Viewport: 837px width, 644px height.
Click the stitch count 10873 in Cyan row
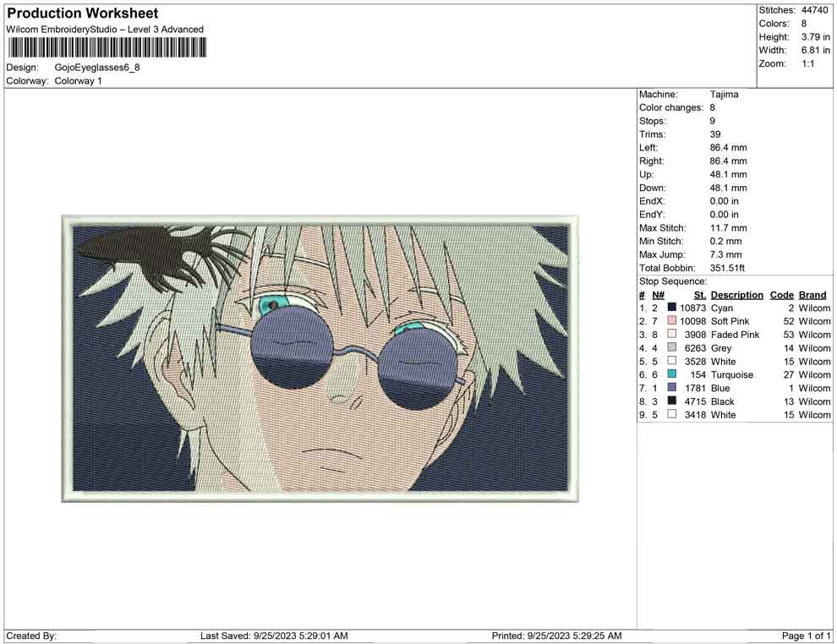pos(693,308)
